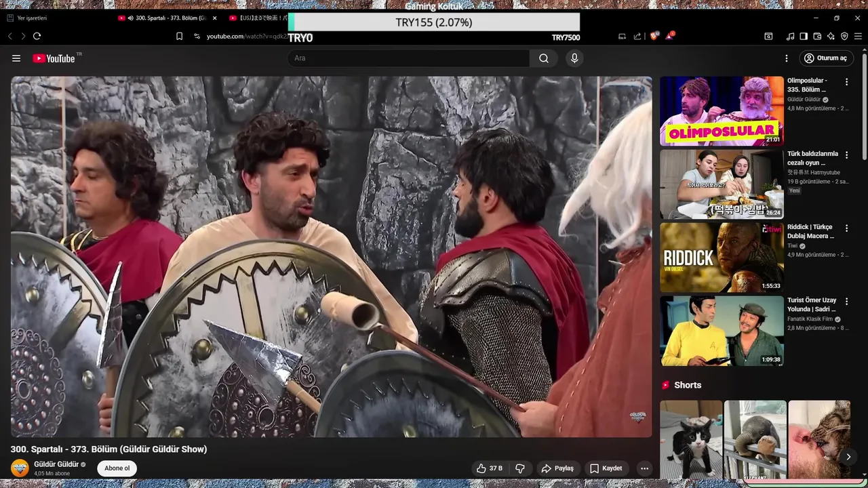Click the cast/install screen icon in address bar
Viewport: 868px width, 488px height.
click(x=623, y=36)
